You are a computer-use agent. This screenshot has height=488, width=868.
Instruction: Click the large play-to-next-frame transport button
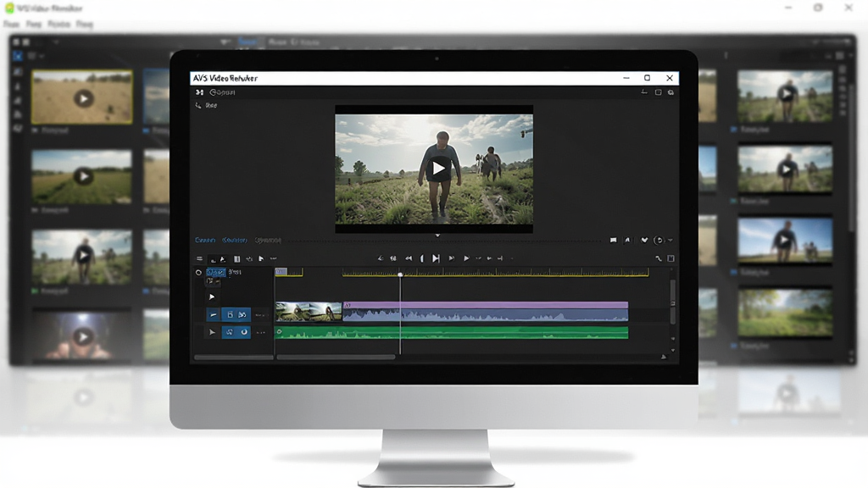[x=437, y=258]
